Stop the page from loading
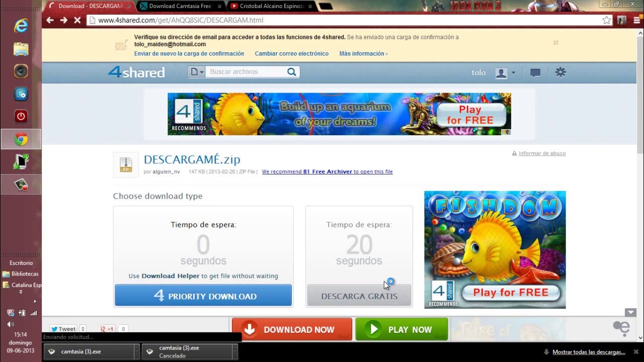The width and height of the screenshot is (644, 362). (77, 20)
